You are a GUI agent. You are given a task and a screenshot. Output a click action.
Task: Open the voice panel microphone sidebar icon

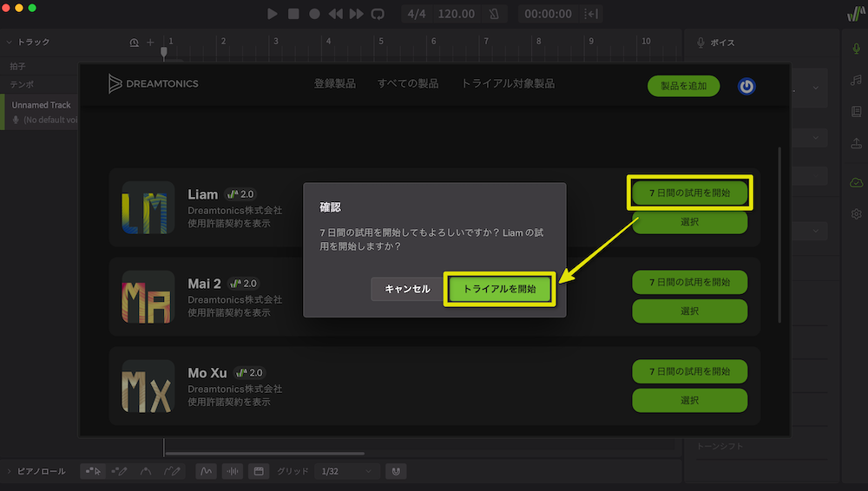point(857,49)
